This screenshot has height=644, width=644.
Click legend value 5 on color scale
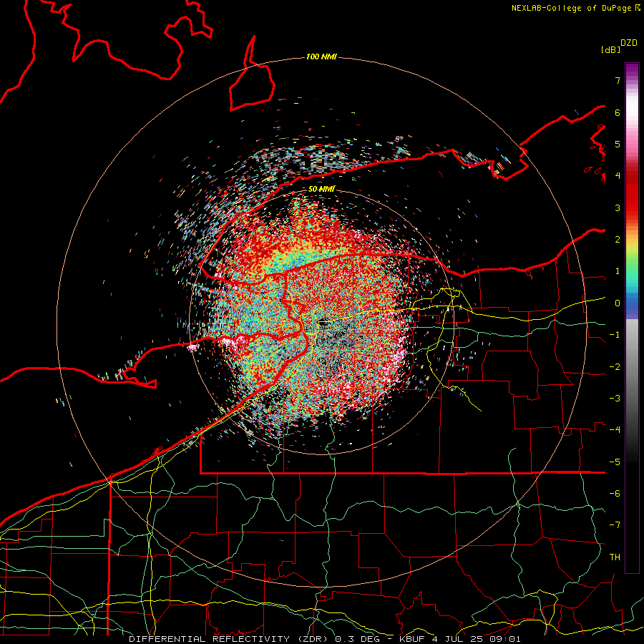click(618, 144)
